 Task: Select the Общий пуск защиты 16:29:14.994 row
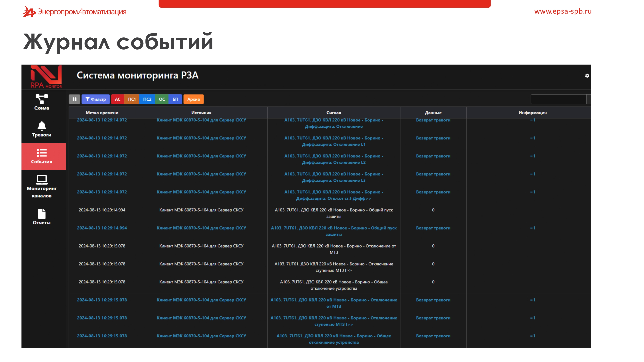pyautogui.click(x=334, y=213)
